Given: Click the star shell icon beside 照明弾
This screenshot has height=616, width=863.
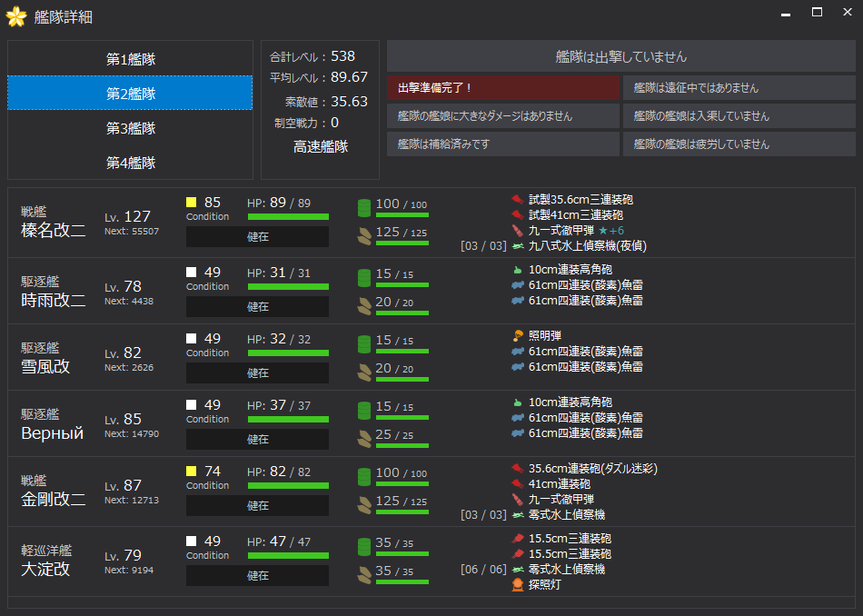Looking at the screenshot, I should click(518, 335).
